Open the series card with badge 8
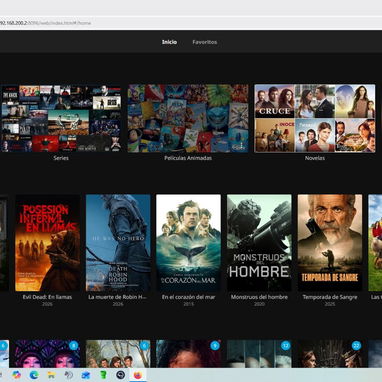 (x=47, y=354)
